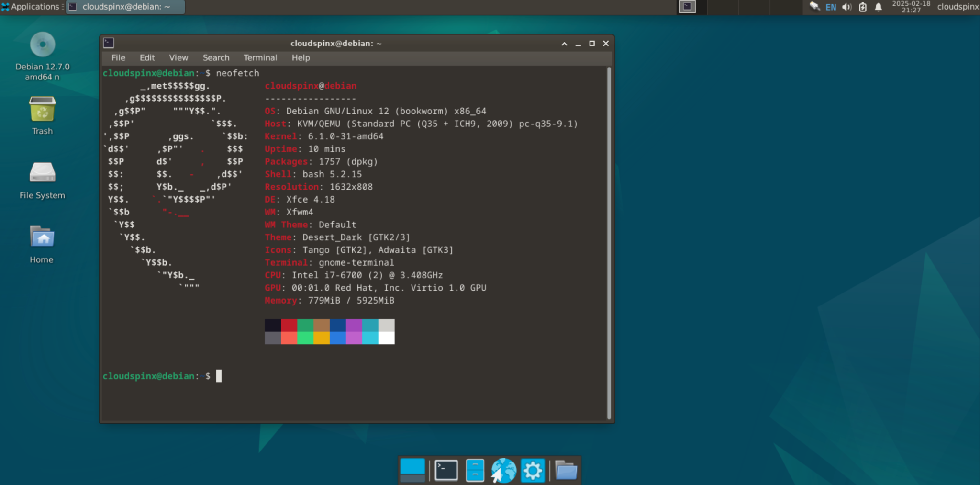This screenshot has width=980, height=485.
Task: Open the Terminal menu in the menubar
Action: click(260, 57)
